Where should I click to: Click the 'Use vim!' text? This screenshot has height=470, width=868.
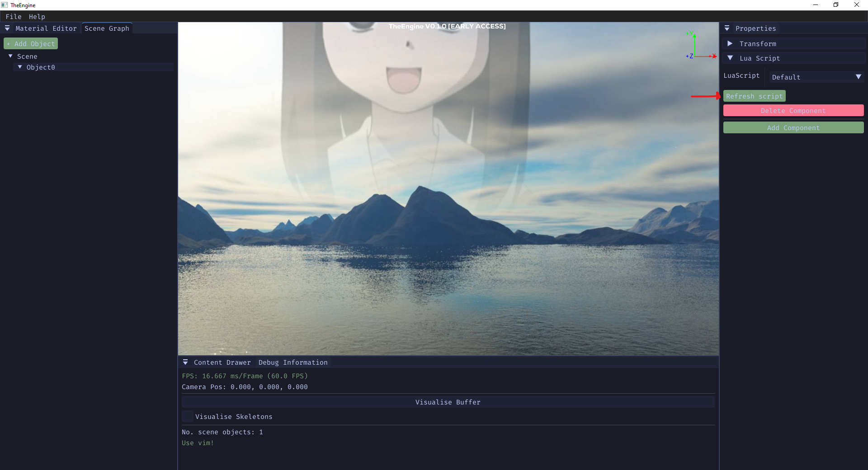[198, 443]
